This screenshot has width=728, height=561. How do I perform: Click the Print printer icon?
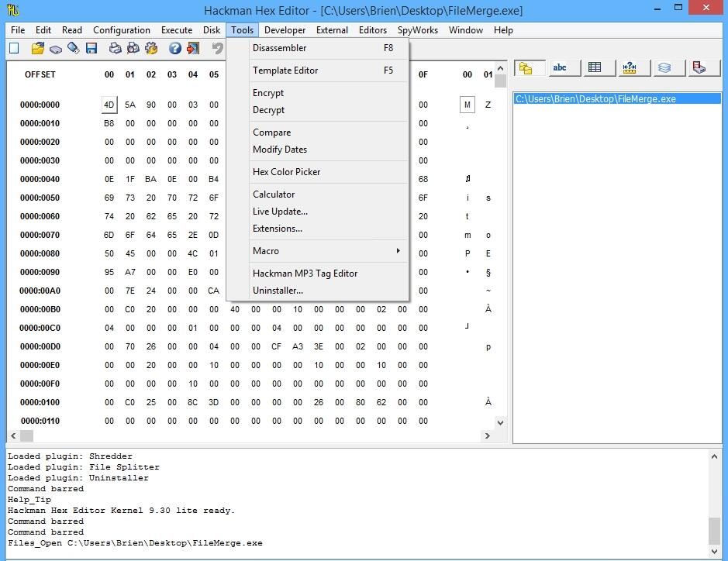[115, 48]
